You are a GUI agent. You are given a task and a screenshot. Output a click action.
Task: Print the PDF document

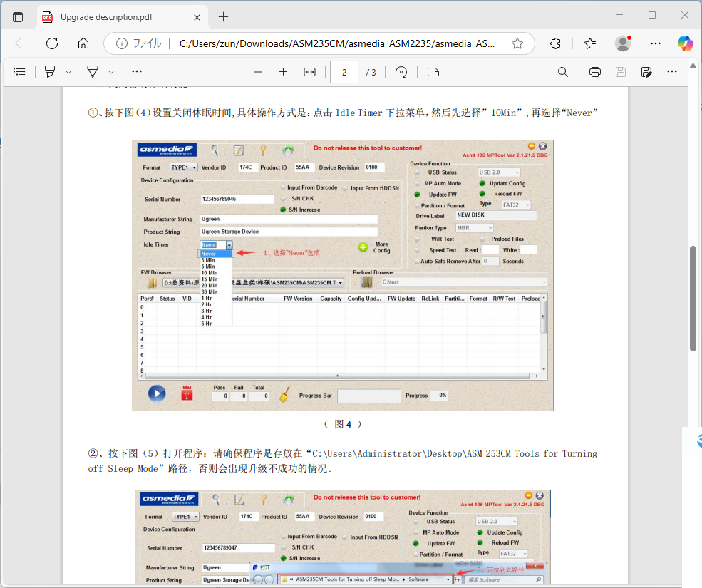pos(595,72)
